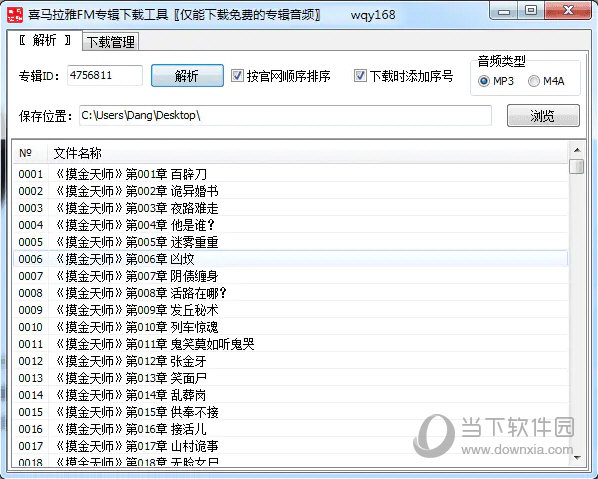
Task: Click number cell 0009
Action: click(x=31, y=310)
